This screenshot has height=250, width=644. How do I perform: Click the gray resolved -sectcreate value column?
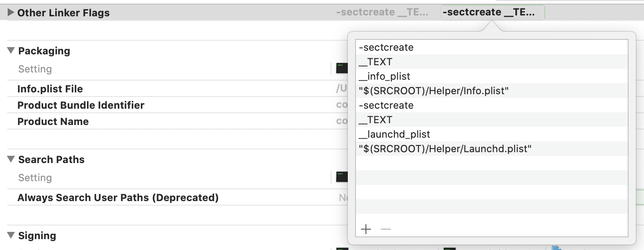click(x=382, y=13)
